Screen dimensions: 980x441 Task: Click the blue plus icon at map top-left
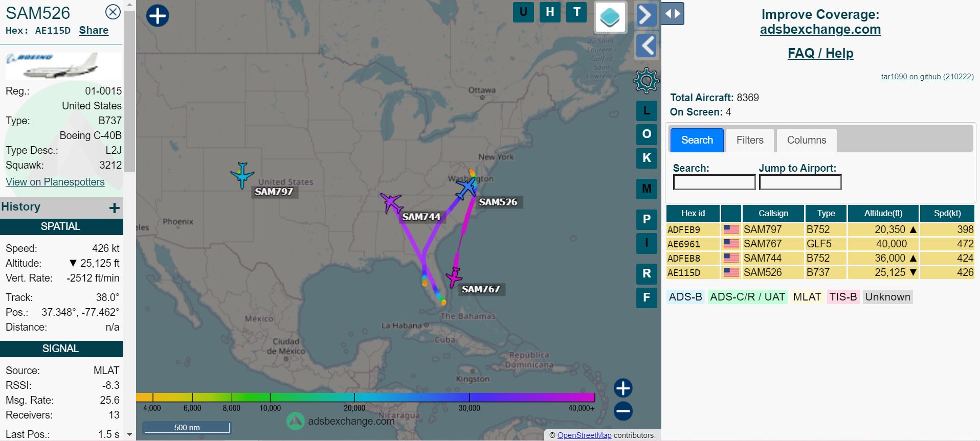158,16
